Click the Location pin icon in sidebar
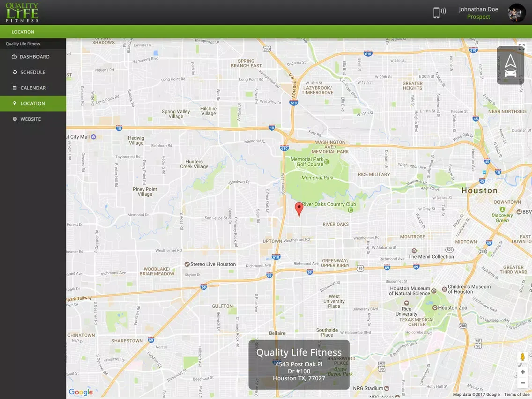 coord(15,103)
